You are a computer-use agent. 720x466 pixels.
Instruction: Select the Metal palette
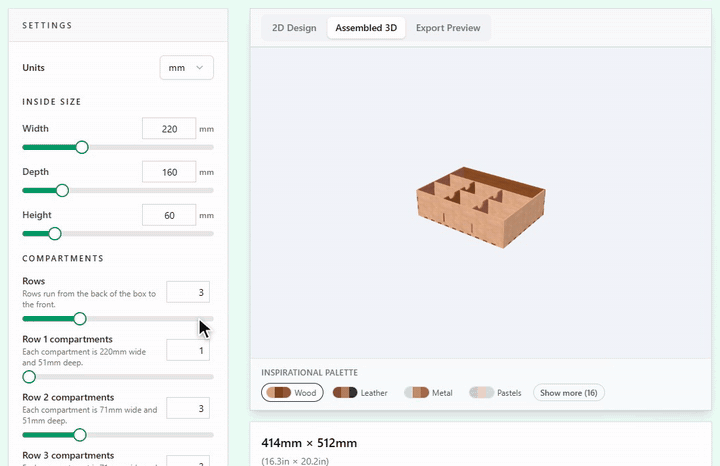tap(428, 393)
